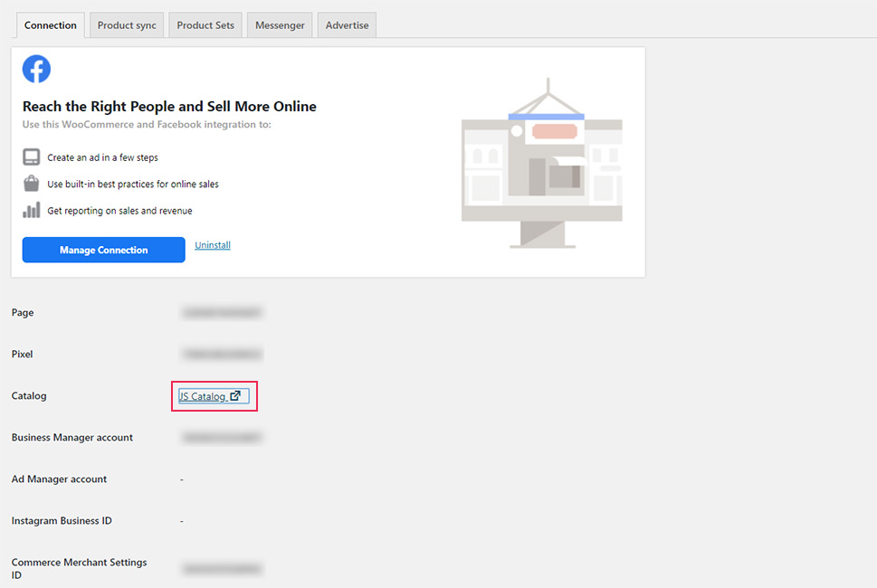This screenshot has height=588, width=877.
Task: Click the blurred Pixel value
Action: [x=222, y=354]
